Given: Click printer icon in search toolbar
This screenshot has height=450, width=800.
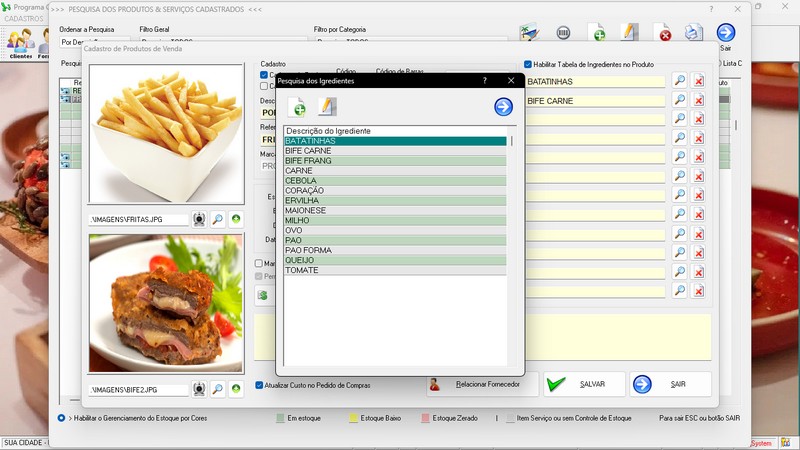Looking at the screenshot, I should 693,32.
